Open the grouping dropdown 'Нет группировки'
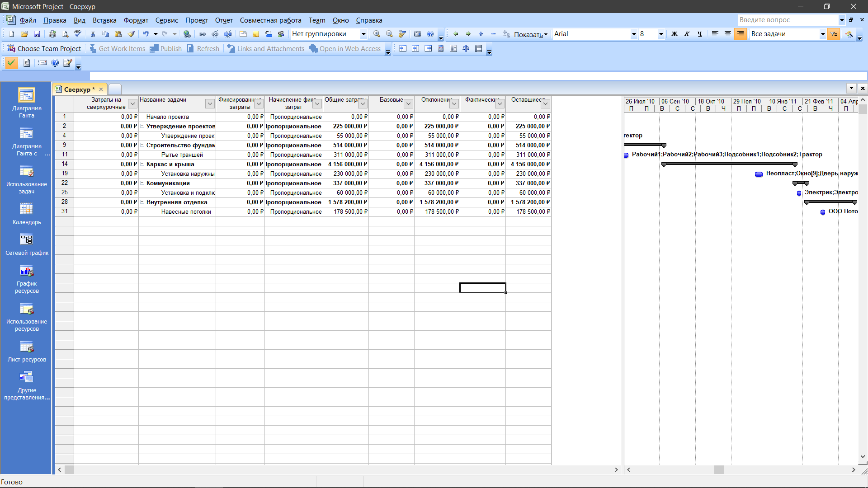Image resolution: width=868 pixels, height=488 pixels. click(363, 34)
